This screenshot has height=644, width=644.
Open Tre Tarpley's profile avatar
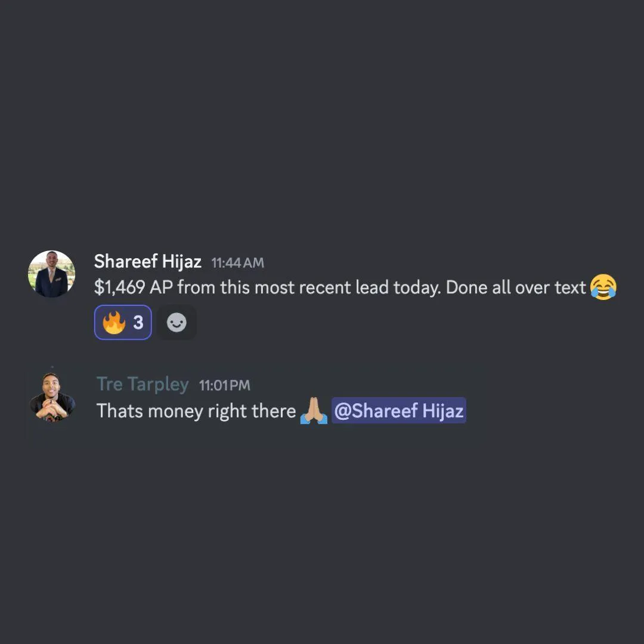pyautogui.click(x=52, y=397)
